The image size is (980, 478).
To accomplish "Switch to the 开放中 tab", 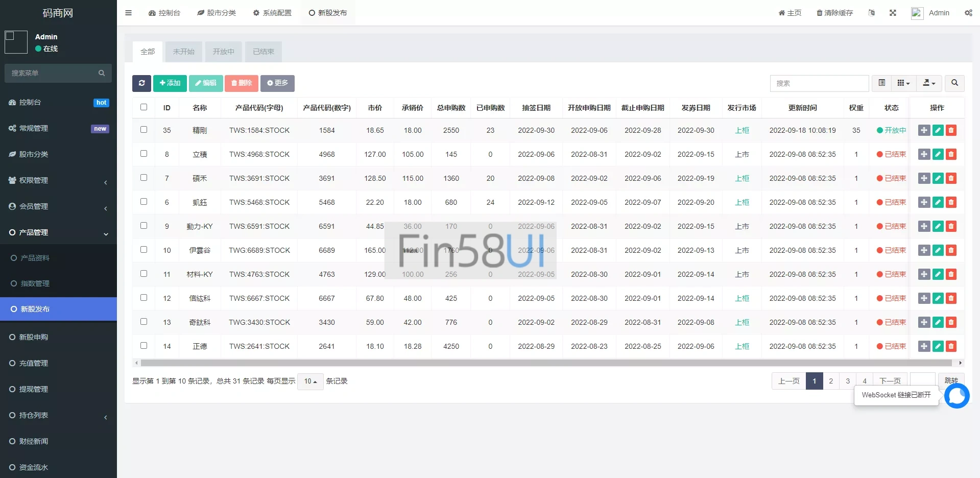I will [223, 52].
